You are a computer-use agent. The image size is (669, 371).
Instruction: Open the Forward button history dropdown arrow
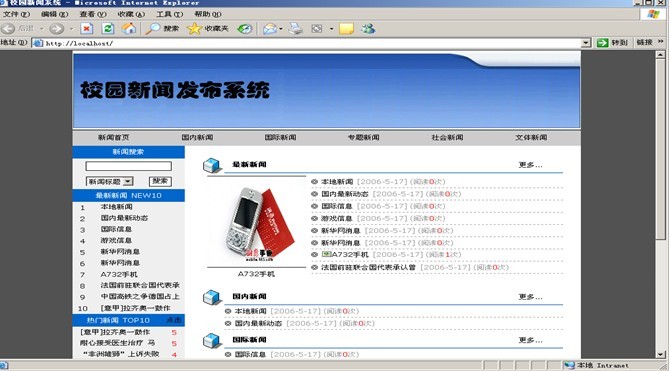point(71,29)
